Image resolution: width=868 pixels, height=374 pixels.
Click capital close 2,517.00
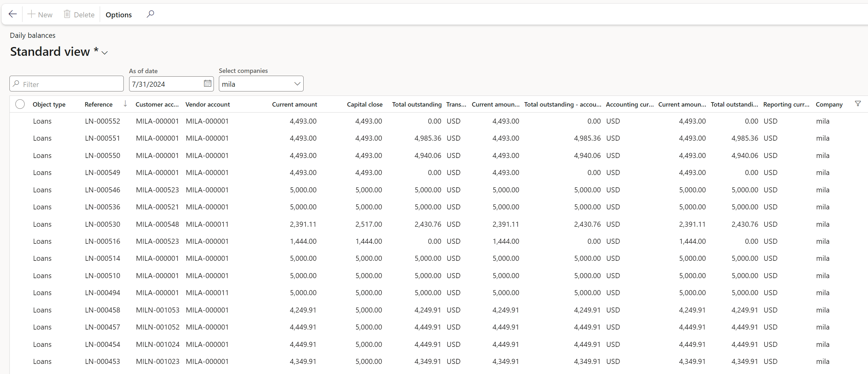368,224
